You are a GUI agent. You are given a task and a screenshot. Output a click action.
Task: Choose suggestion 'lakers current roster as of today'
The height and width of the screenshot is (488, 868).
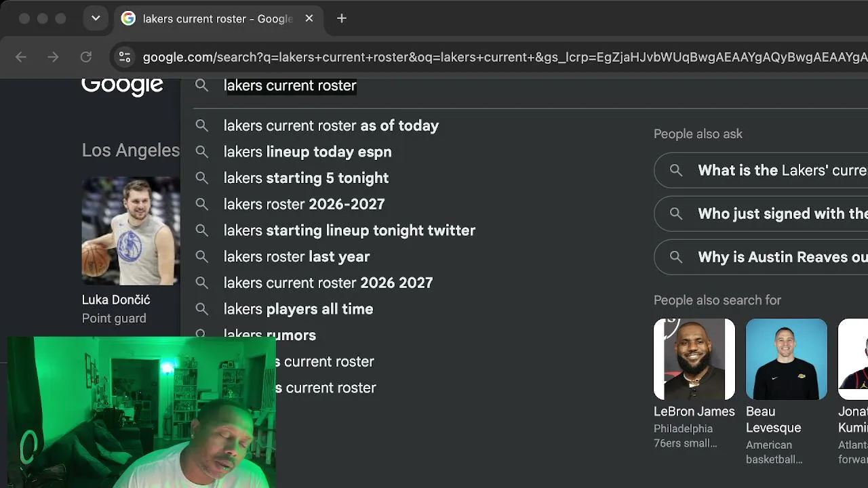pos(331,125)
